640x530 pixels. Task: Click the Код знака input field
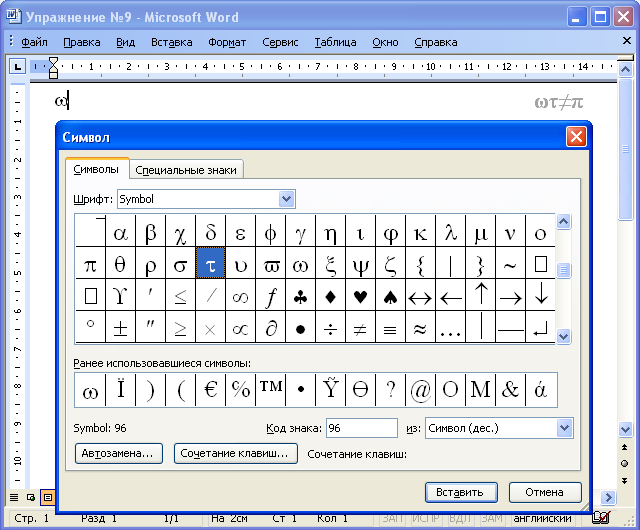362,428
